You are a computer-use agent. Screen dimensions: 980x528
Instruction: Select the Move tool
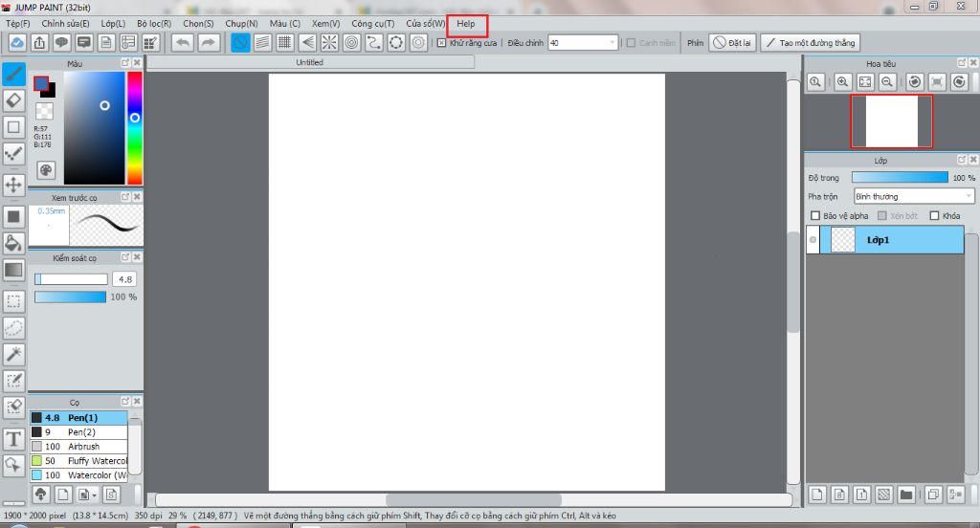point(13,185)
